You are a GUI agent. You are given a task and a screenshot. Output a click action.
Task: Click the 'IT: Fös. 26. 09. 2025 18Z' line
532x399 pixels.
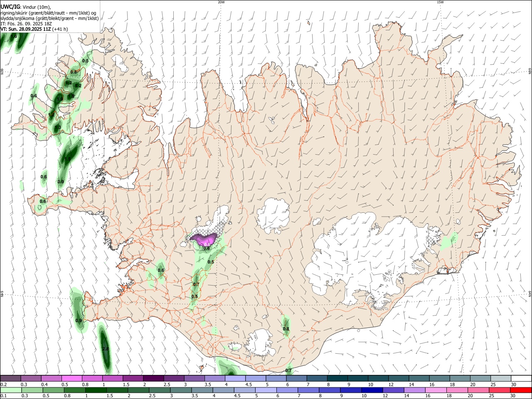26,24
